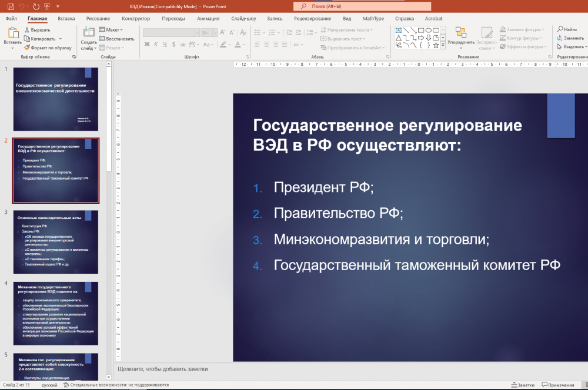Viewport: 588px width, 390px height.
Task: Start presentation from beginning icon in title bar
Action: (x=48, y=6)
